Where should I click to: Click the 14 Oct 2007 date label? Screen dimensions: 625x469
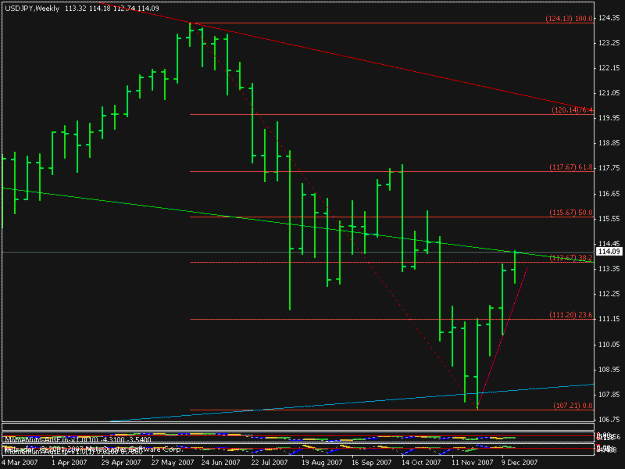[x=421, y=463]
